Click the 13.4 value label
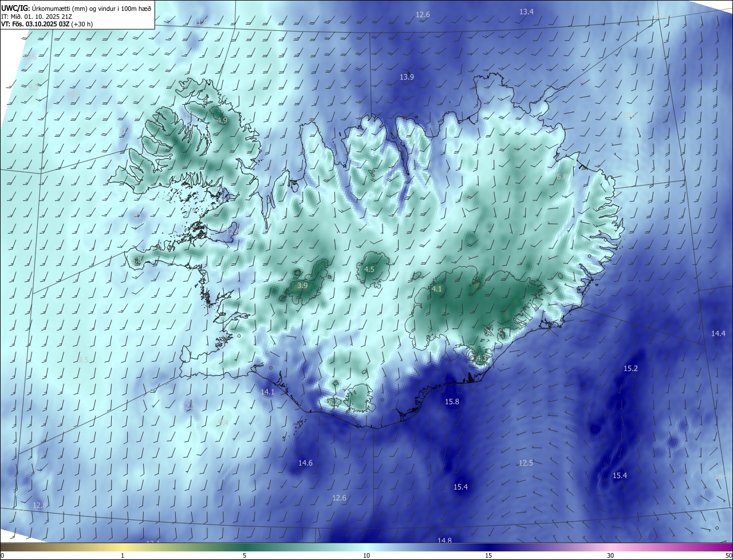 (x=526, y=12)
